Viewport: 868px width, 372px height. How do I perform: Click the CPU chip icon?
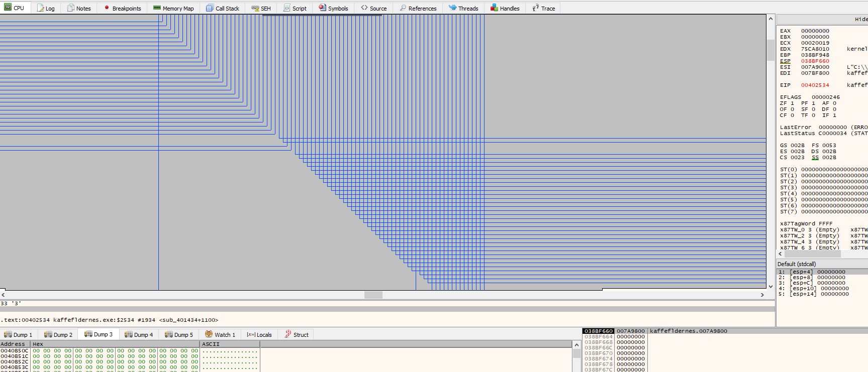(8, 8)
